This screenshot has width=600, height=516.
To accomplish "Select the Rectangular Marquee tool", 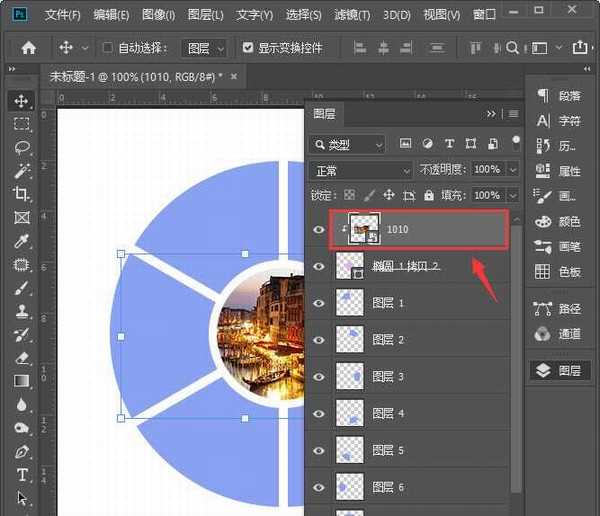I will [x=21, y=124].
